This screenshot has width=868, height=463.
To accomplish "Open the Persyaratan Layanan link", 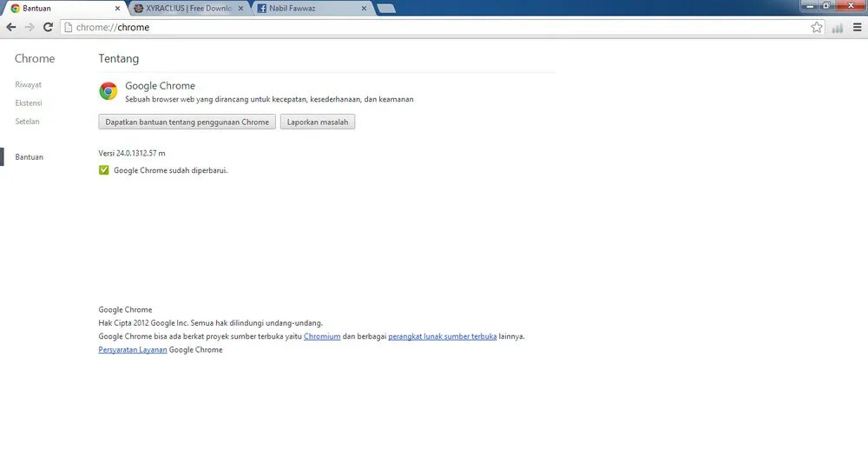I will click(133, 349).
